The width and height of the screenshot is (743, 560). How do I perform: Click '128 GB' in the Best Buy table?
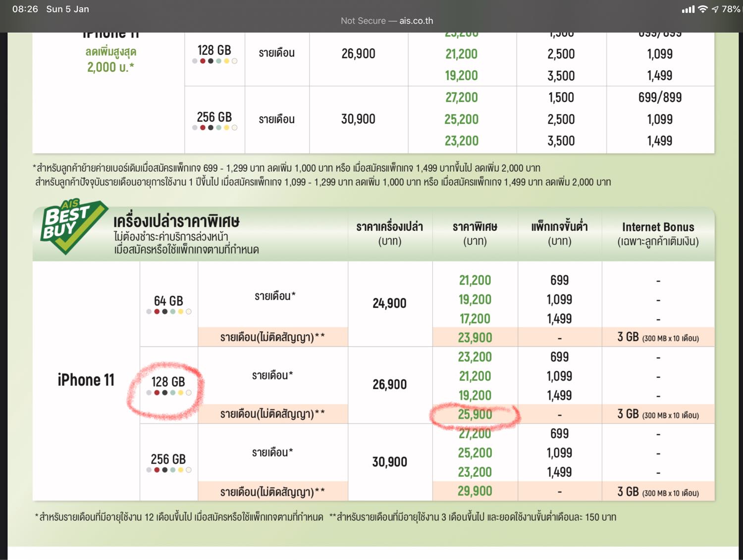[x=168, y=382]
